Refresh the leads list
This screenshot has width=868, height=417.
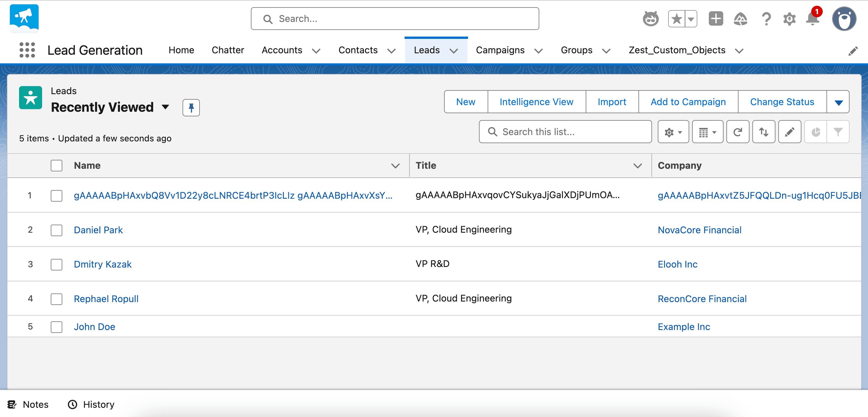click(738, 132)
